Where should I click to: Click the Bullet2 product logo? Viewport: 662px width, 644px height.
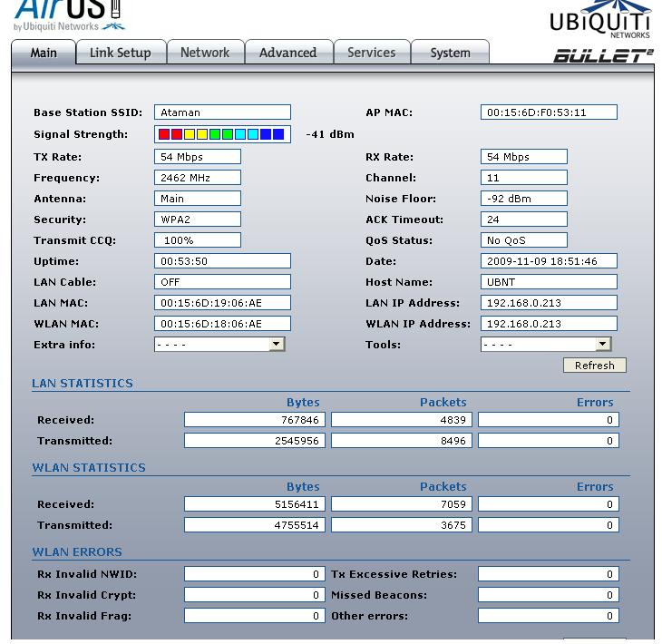603,55
